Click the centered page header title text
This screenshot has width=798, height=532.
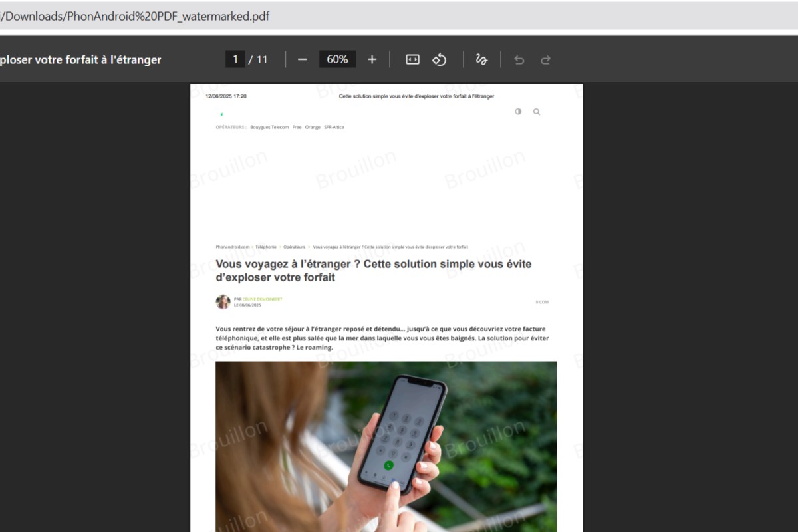(x=417, y=96)
